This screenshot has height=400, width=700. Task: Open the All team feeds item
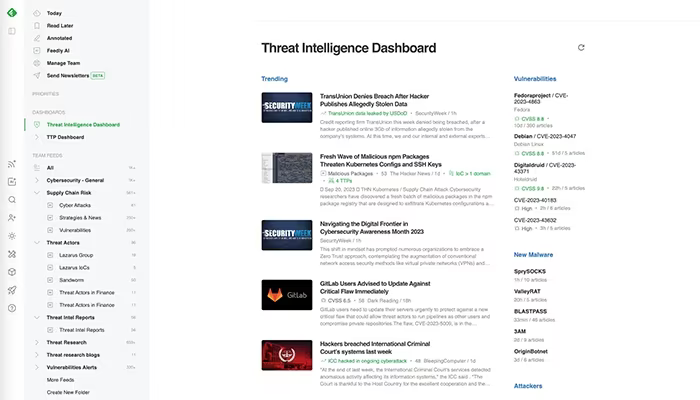click(50, 168)
